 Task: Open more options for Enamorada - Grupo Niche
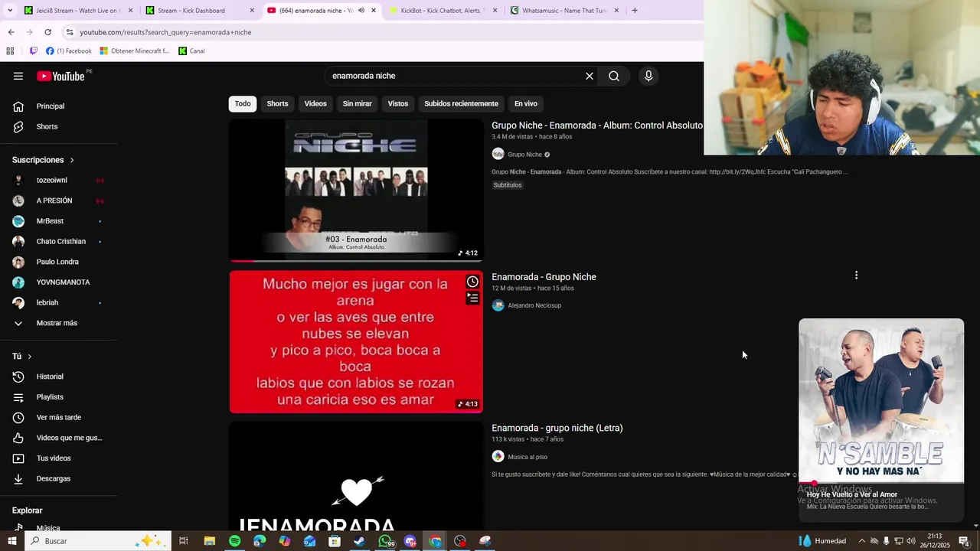(x=856, y=275)
